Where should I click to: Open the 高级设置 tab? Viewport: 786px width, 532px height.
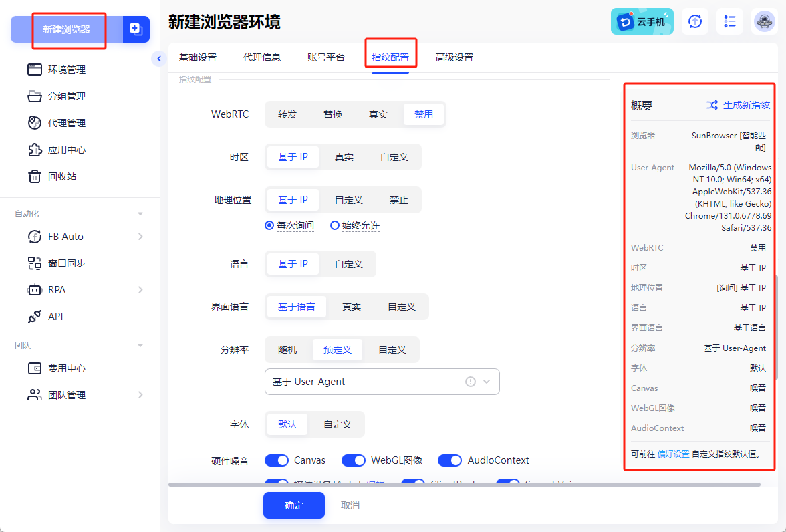point(456,57)
